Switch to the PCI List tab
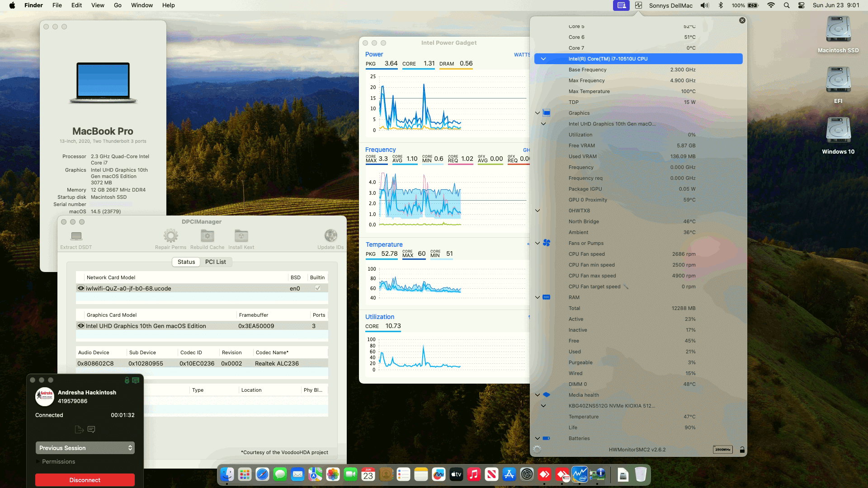 tap(216, 262)
